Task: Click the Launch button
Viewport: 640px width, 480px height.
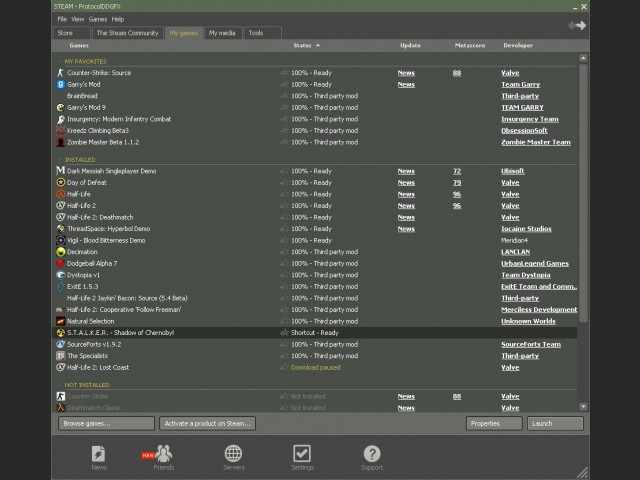Action: pos(555,423)
